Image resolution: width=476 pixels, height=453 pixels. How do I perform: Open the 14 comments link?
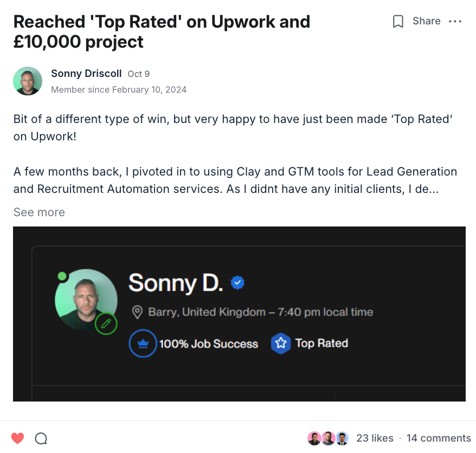(439, 438)
